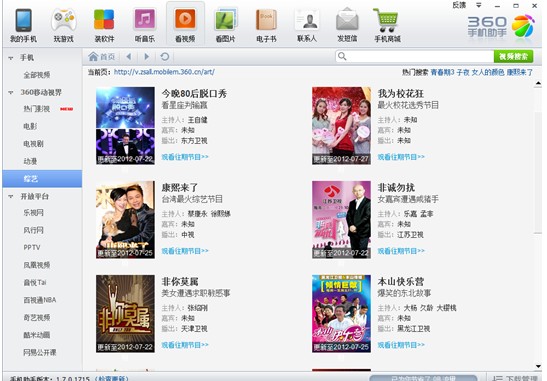Image resolution: width=547 pixels, height=381 pixels.
Task: Click the 本山快乐营 title text
Action: (x=401, y=282)
